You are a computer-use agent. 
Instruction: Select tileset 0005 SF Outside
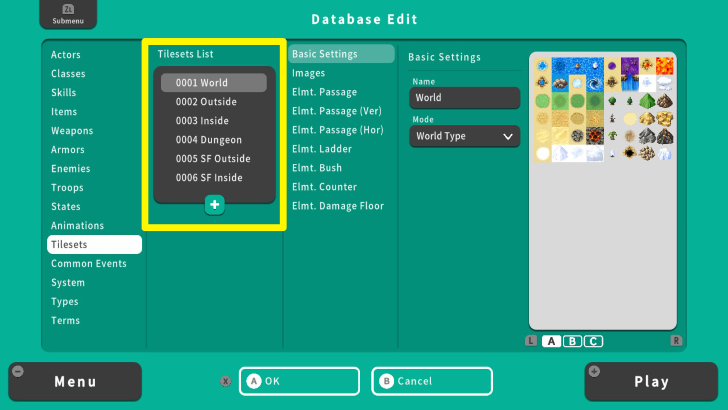click(x=214, y=159)
